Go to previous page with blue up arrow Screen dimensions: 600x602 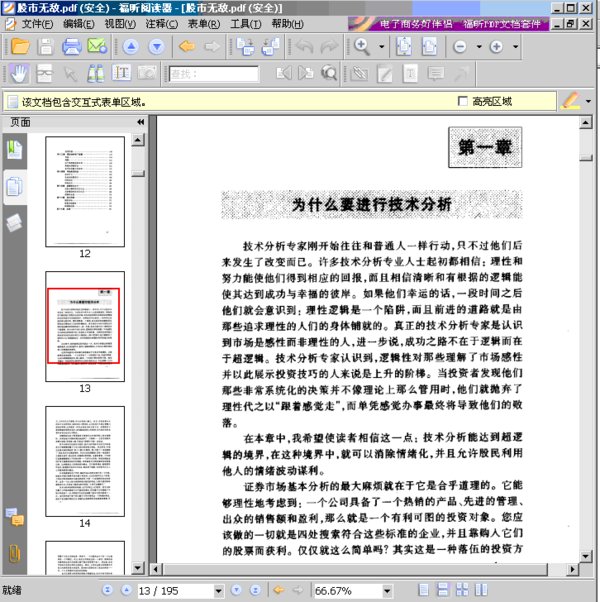tap(131, 47)
